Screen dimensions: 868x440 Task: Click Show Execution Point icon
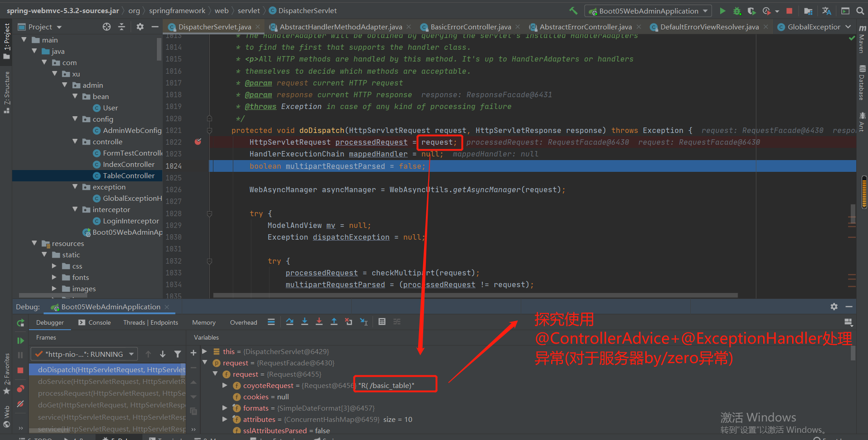tap(271, 322)
